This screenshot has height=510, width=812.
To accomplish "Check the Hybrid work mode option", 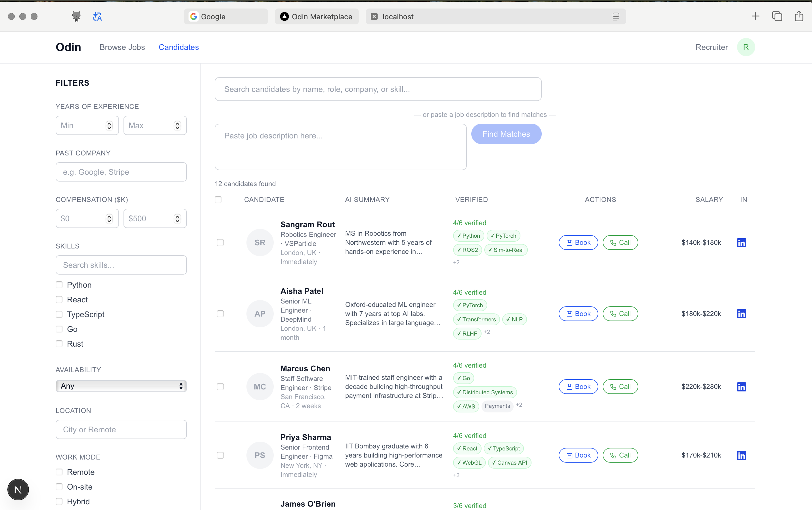I will (59, 501).
